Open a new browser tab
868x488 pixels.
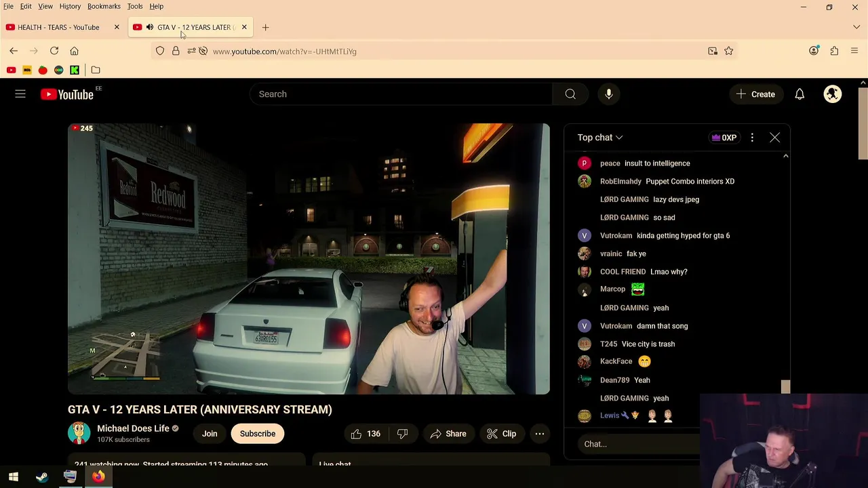[x=265, y=27]
